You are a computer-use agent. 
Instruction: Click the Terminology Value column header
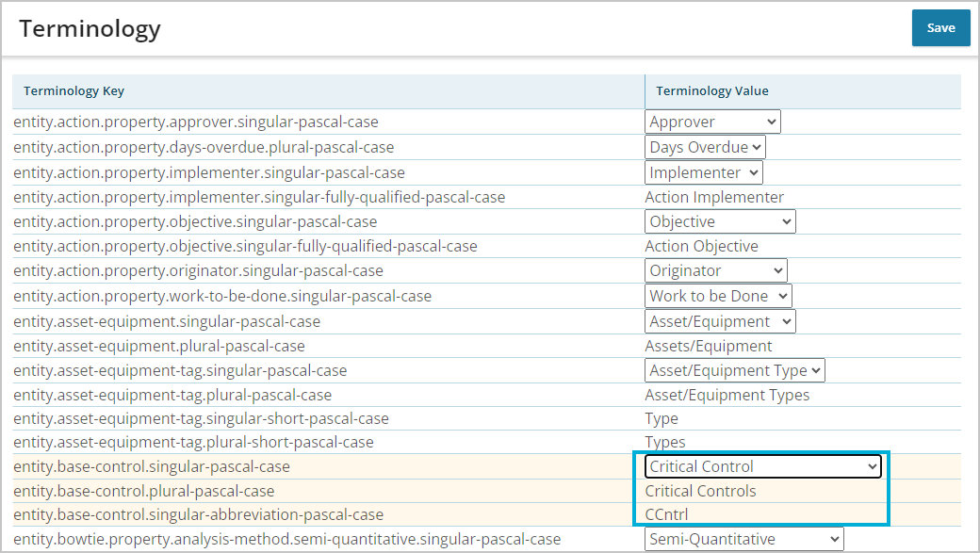pos(711,91)
